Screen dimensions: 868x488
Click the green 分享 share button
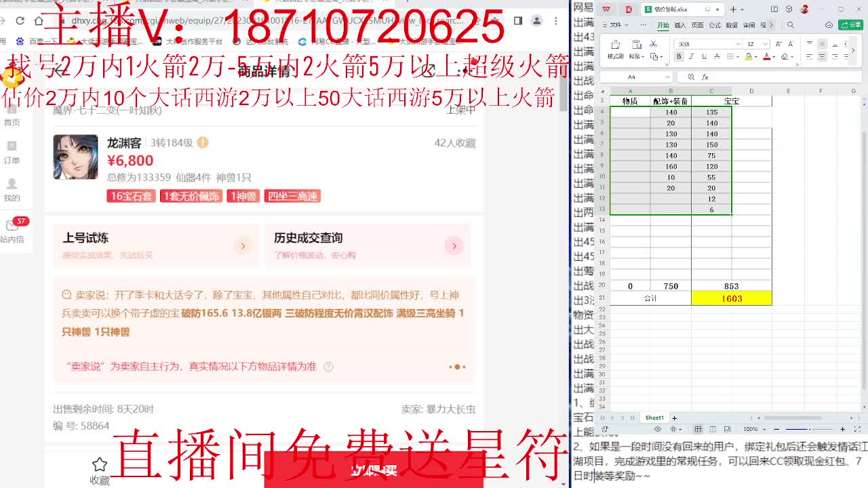pyautogui.click(x=850, y=24)
